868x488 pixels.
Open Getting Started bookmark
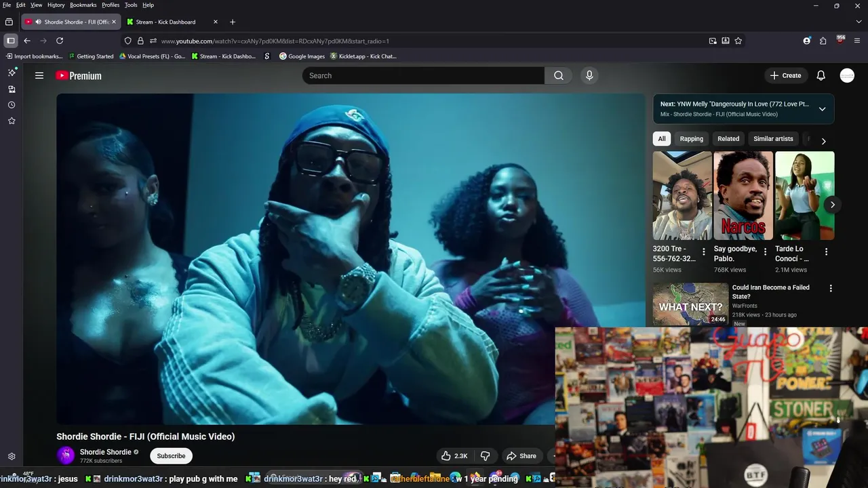click(x=91, y=56)
